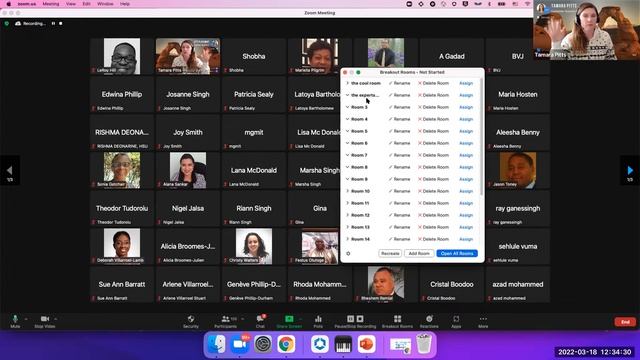Delete Room 11
The width and height of the screenshot is (640, 360).
pos(433,203)
